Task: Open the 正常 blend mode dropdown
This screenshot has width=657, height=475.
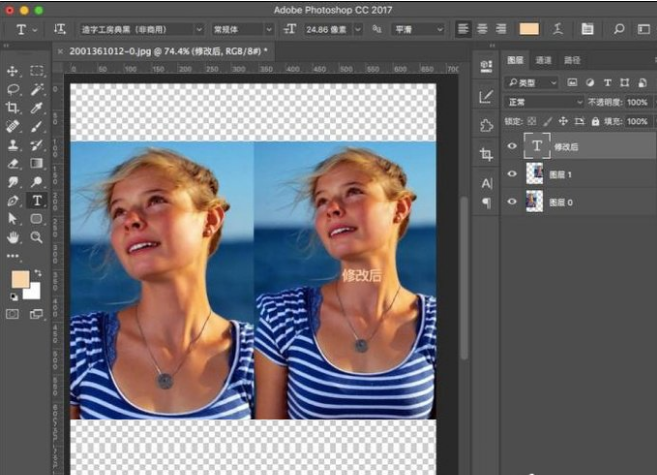Action: click(x=545, y=102)
